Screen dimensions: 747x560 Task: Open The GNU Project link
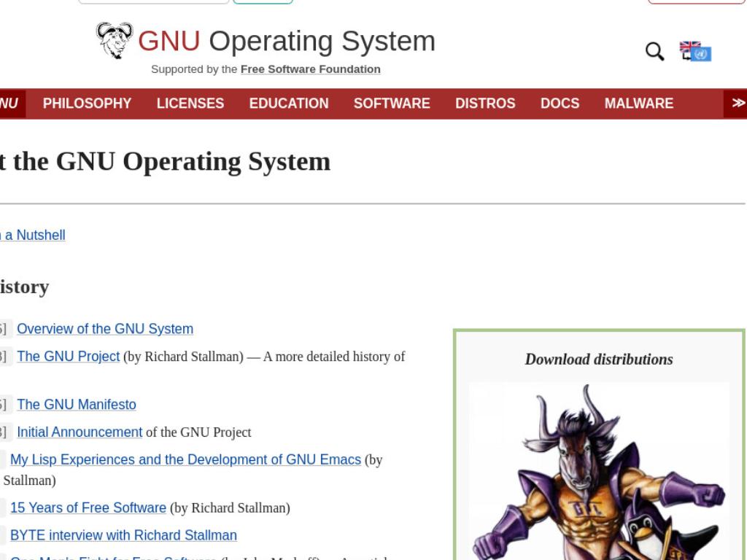[x=68, y=357]
